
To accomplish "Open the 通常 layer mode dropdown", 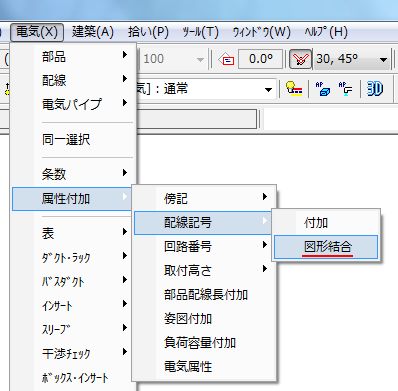I will tap(268, 89).
